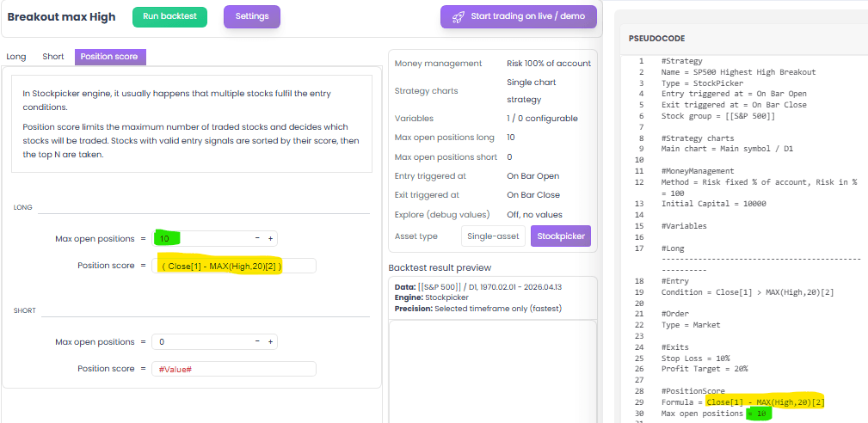Click pseudocode line Initial Capital = 10000
The image size is (868, 423).
click(713, 204)
